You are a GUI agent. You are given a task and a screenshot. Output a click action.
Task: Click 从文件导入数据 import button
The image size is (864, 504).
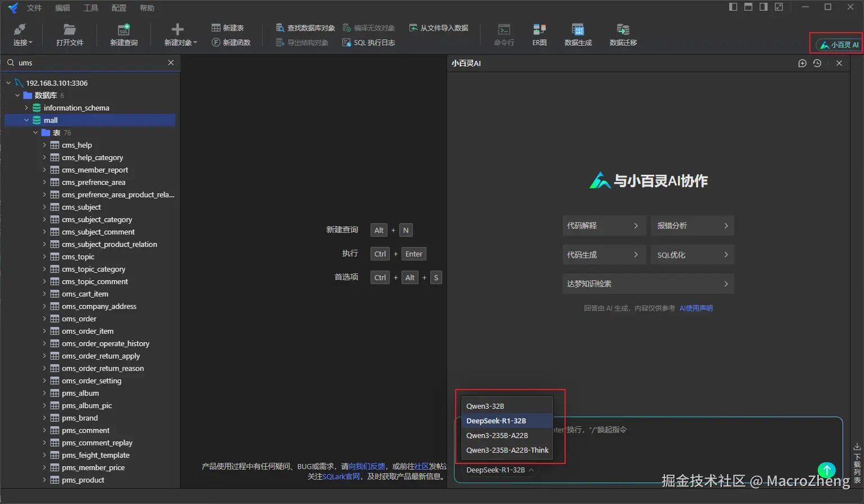439,28
